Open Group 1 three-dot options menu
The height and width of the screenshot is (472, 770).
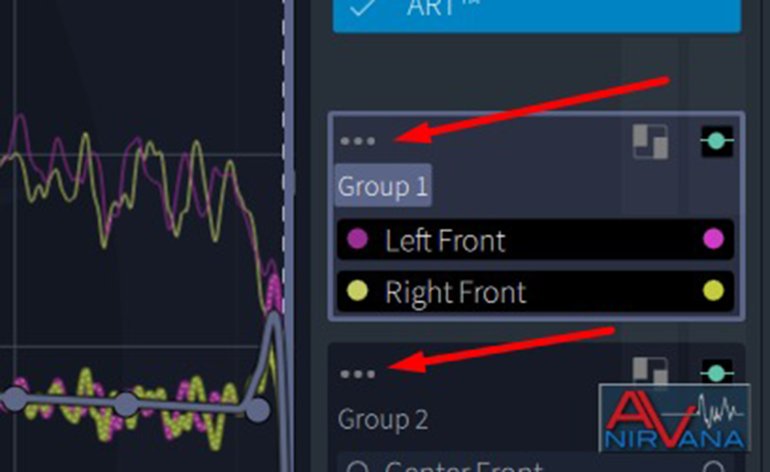pyautogui.click(x=358, y=141)
